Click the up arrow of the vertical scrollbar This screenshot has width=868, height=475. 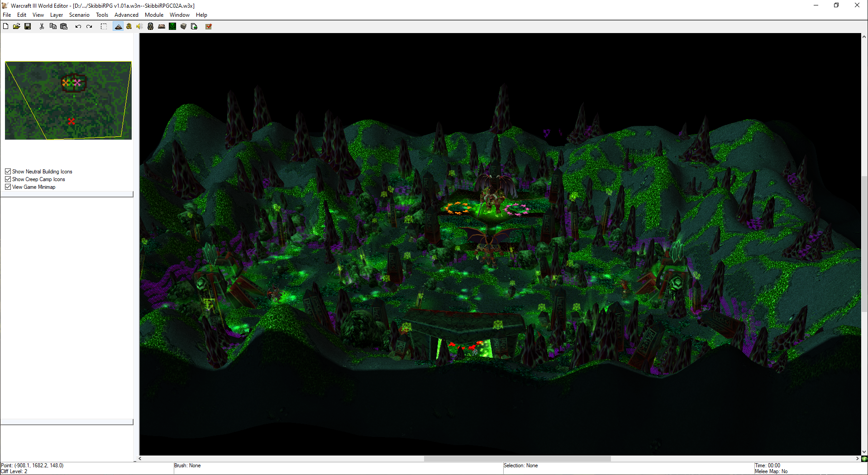pos(864,36)
